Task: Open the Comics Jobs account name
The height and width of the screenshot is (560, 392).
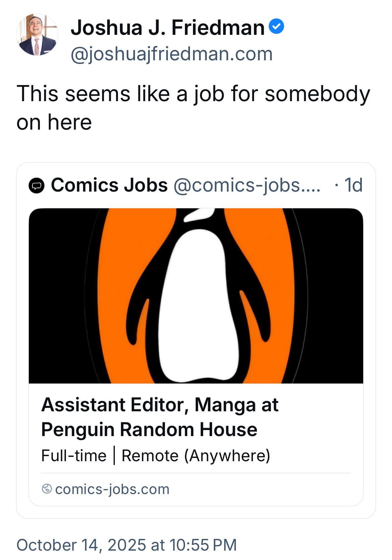Action: tap(109, 185)
